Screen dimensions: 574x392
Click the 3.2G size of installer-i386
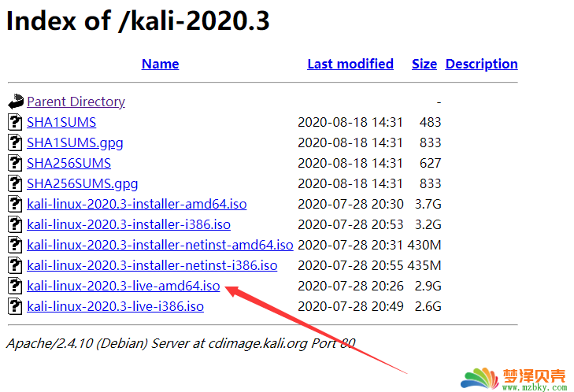click(428, 225)
